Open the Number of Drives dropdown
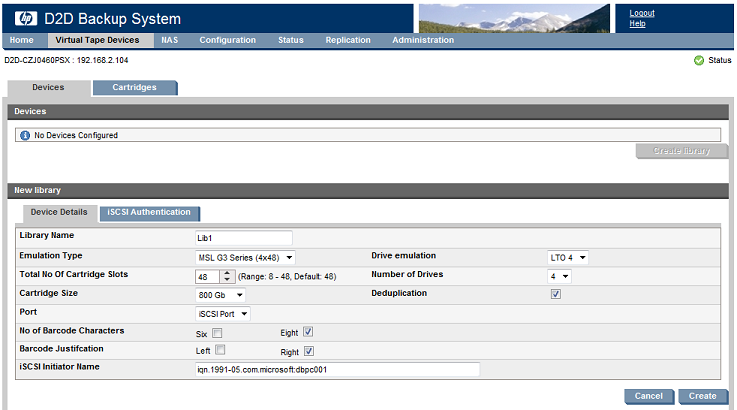 559,276
